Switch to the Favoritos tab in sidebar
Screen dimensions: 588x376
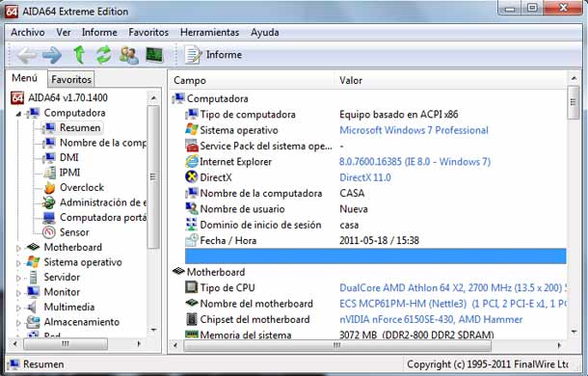[x=71, y=79]
